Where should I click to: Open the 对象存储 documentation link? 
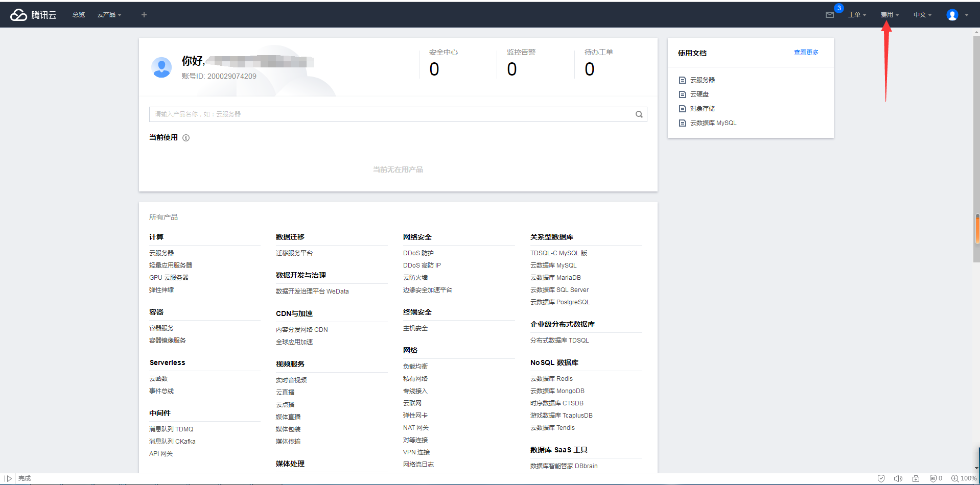[703, 109]
